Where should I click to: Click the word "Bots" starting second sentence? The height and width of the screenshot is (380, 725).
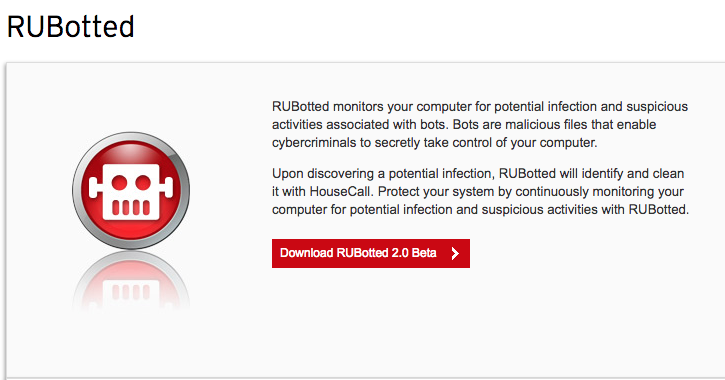(466, 124)
